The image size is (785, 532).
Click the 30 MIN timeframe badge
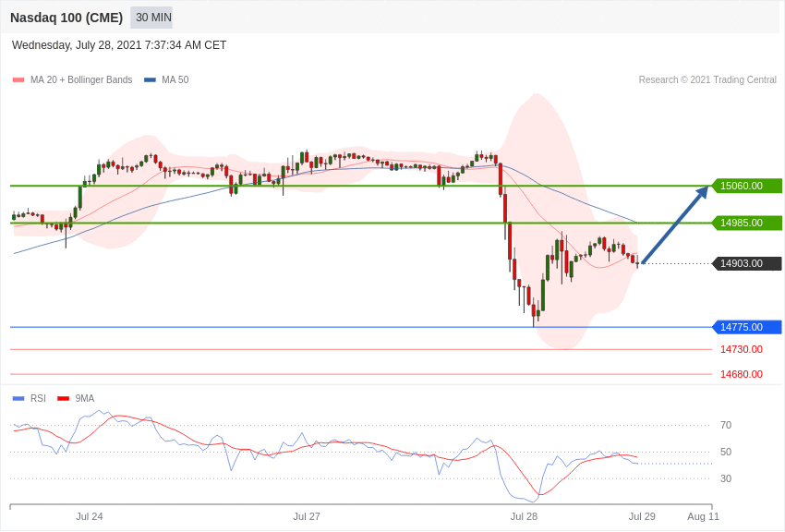[x=151, y=18]
